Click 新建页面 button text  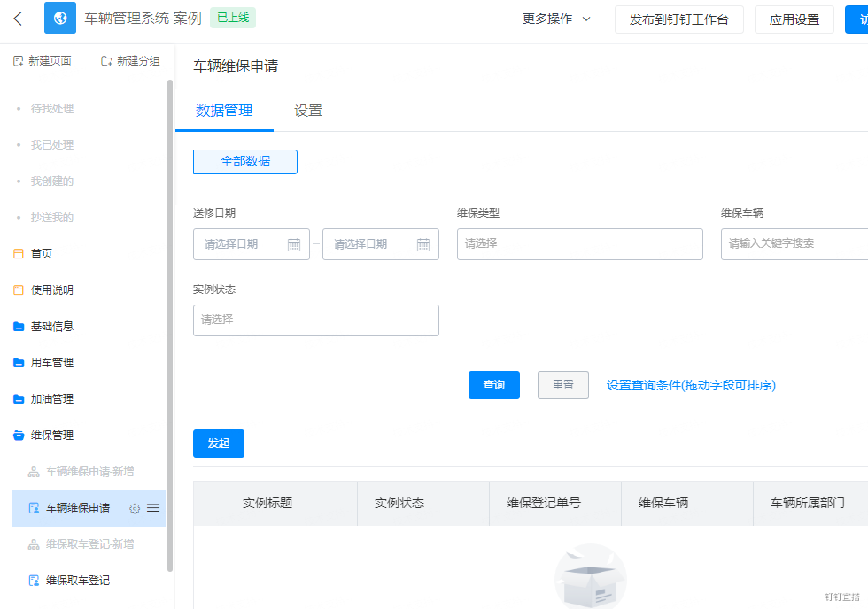click(50, 61)
